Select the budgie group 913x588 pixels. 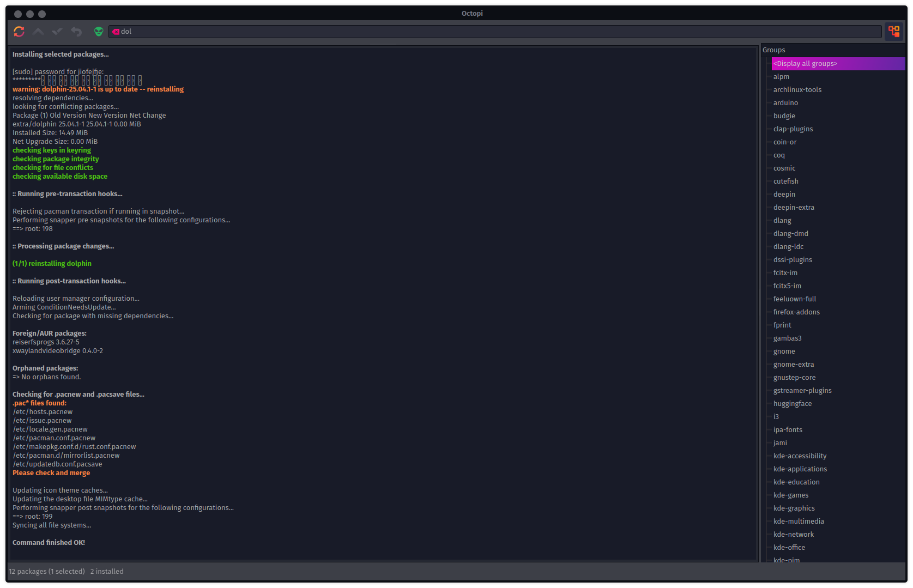[838, 116]
